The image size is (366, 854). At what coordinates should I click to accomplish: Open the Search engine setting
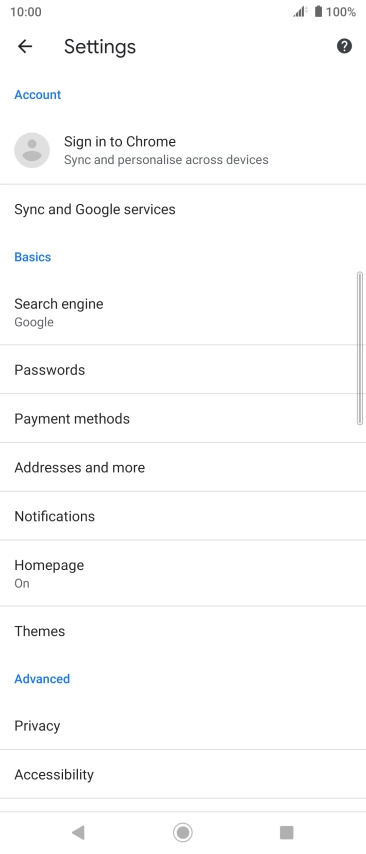pyautogui.click(x=183, y=312)
